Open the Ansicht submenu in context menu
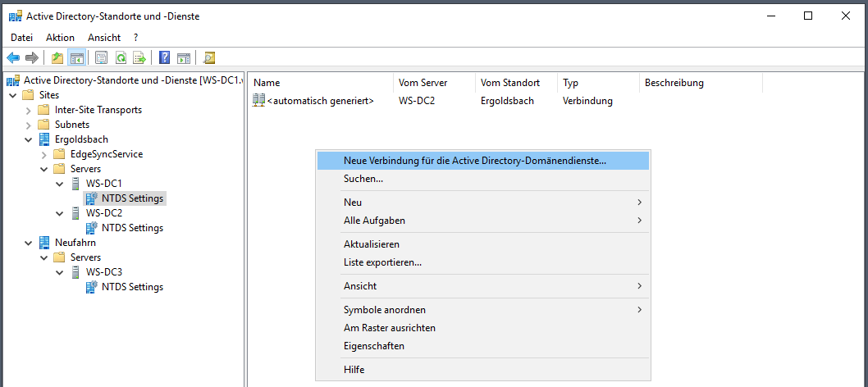This screenshot has height=387, width=868. coord(482,286)
